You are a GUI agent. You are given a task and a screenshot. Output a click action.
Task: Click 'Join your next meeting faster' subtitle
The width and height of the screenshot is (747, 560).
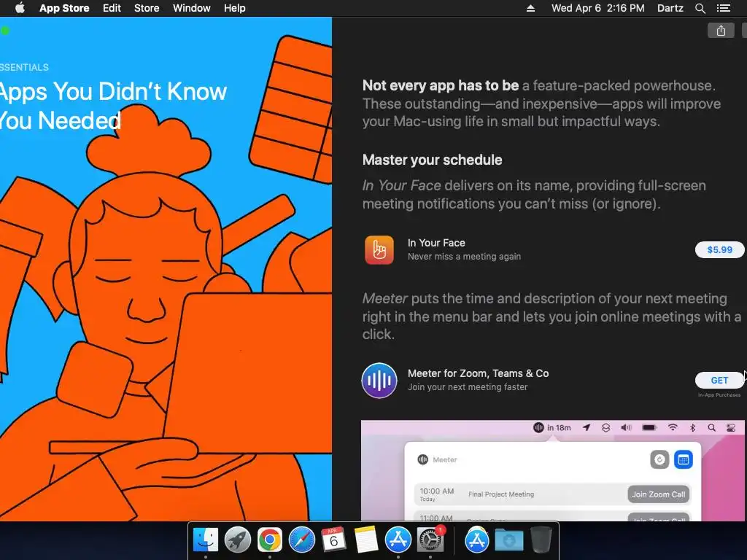coord(468,387)
